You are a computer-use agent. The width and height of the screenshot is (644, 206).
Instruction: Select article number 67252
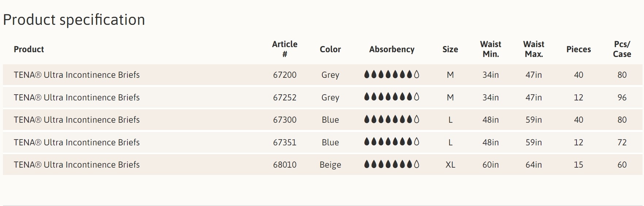(x=285, y=98)
